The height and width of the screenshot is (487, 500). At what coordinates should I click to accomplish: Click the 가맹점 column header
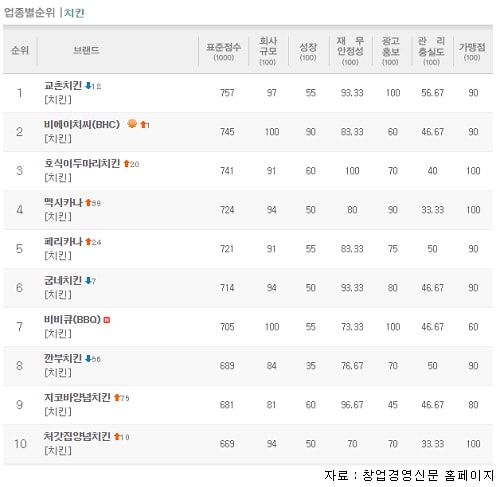(472, 51)
